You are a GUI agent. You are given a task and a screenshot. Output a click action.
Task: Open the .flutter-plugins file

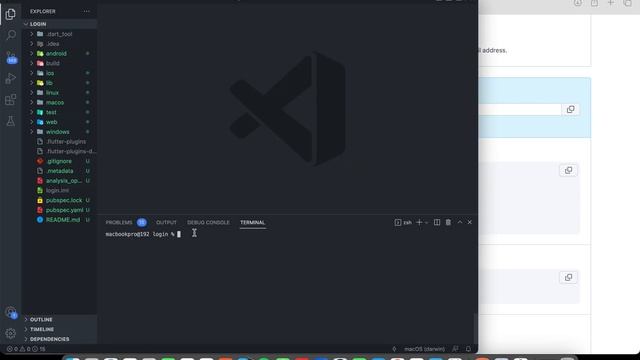pos(59,142)
